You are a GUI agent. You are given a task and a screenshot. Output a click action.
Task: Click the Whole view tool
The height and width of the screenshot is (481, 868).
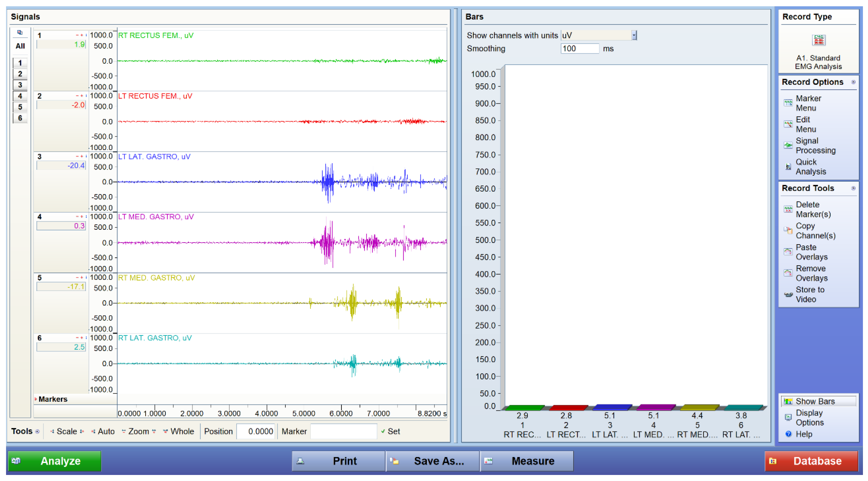pyautogui.click(x=179, y=431)
